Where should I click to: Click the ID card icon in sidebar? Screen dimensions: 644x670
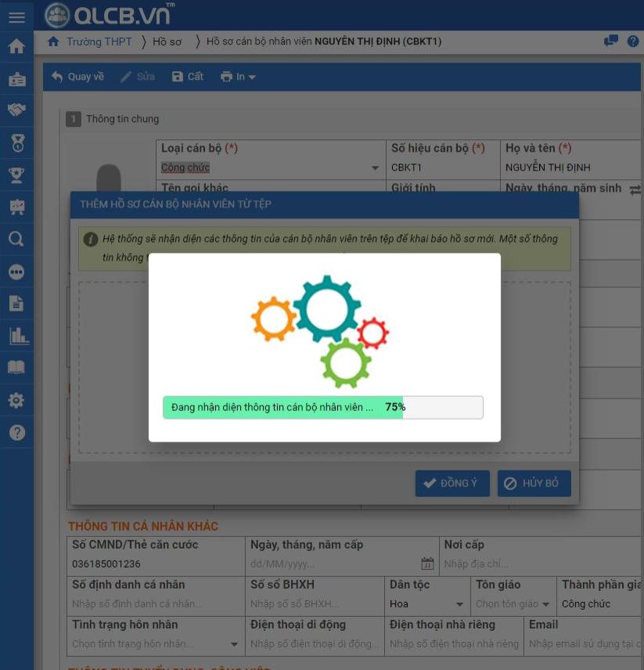pyautogui.click(x=16, y=79)
